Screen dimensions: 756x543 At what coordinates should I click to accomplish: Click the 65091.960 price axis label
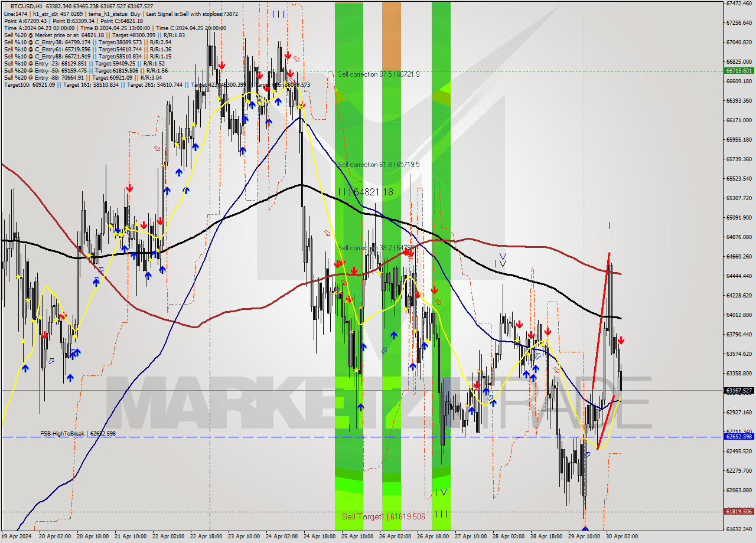coord(739,217)
